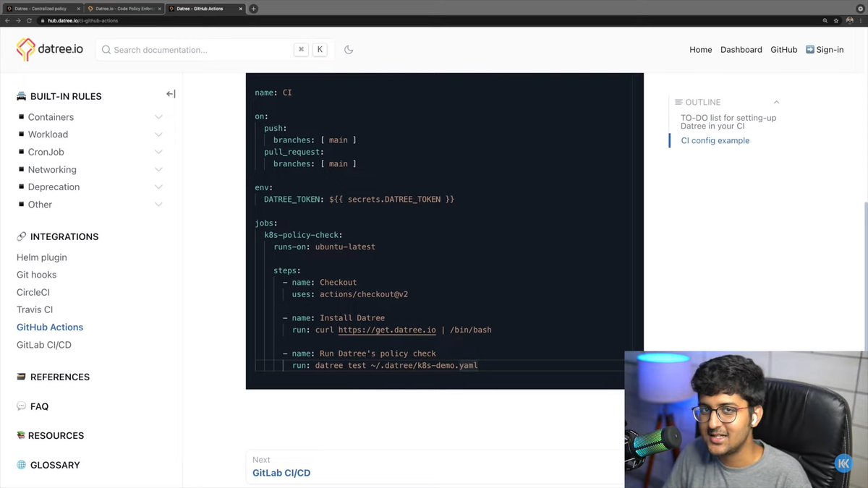868x488 pixels.
Task: Expand the Workload section chevron
Action: click(158, 134)
